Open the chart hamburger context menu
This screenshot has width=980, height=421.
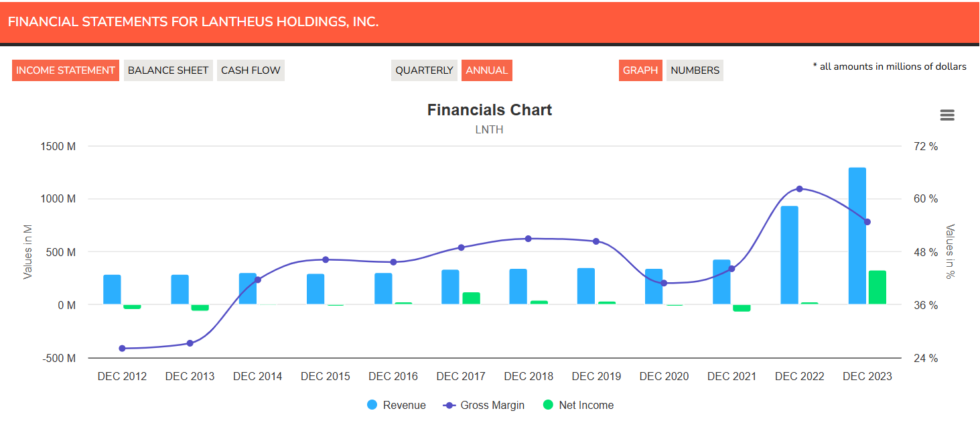947,115
